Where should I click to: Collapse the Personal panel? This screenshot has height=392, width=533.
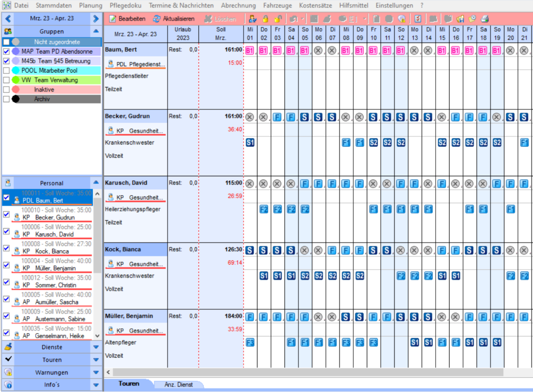coord(96,183)
